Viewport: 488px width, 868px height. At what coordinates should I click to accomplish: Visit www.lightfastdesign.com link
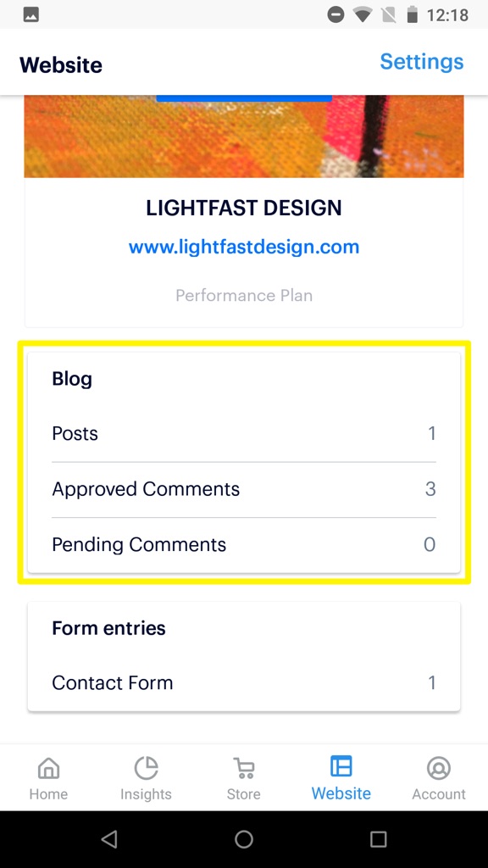(x=243, y=247)
